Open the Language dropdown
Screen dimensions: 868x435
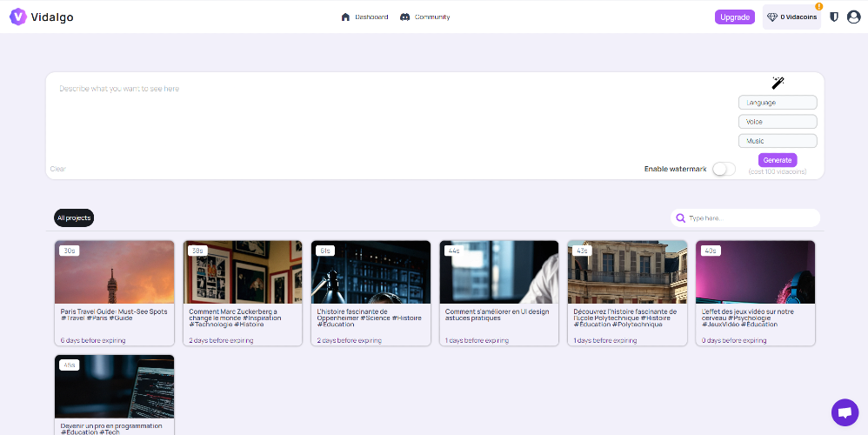[778, 103]
